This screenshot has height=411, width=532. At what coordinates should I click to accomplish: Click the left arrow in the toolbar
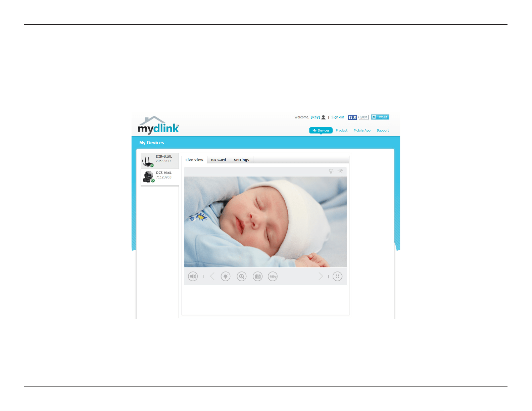coord(212,276)
